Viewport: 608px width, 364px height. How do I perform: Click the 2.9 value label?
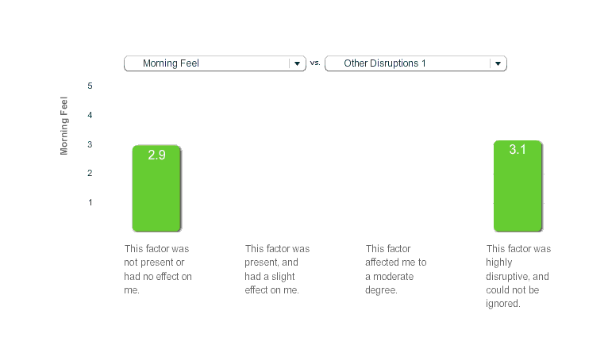(x=157, y=155)
